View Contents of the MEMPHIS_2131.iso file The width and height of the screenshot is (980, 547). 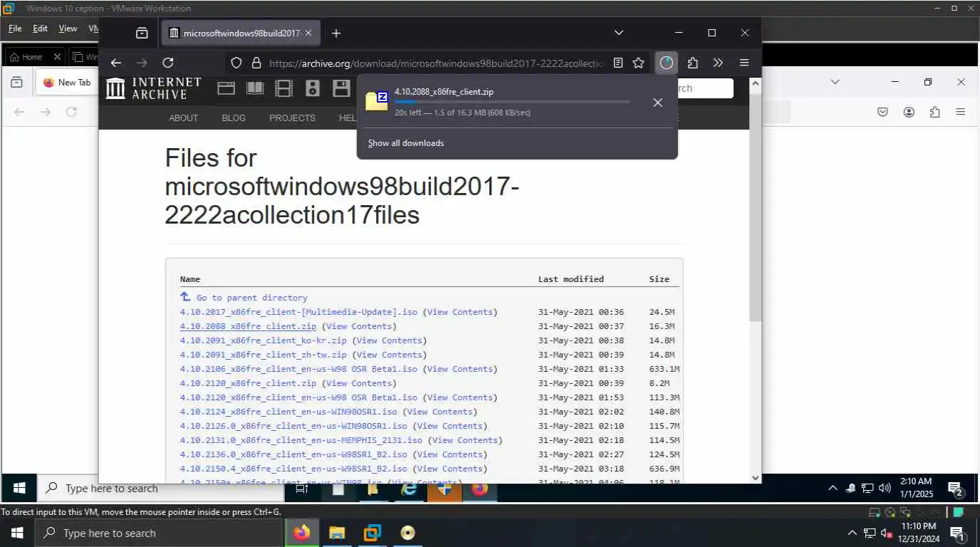pos(464,440)
